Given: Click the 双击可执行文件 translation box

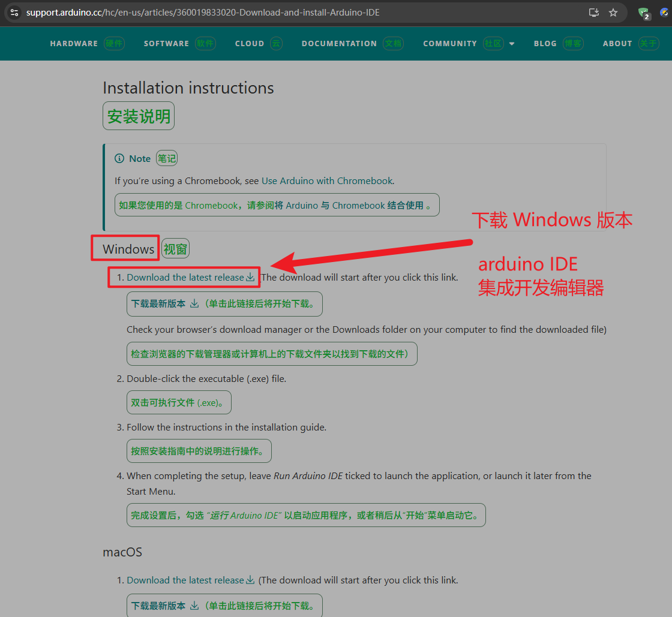Looking at the screenshot, I should [179, 402].
